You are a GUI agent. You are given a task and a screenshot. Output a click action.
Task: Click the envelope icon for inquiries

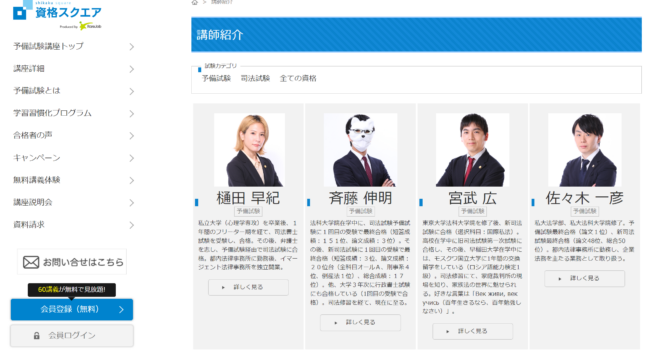pyautogui.click(x=31, y=262)
